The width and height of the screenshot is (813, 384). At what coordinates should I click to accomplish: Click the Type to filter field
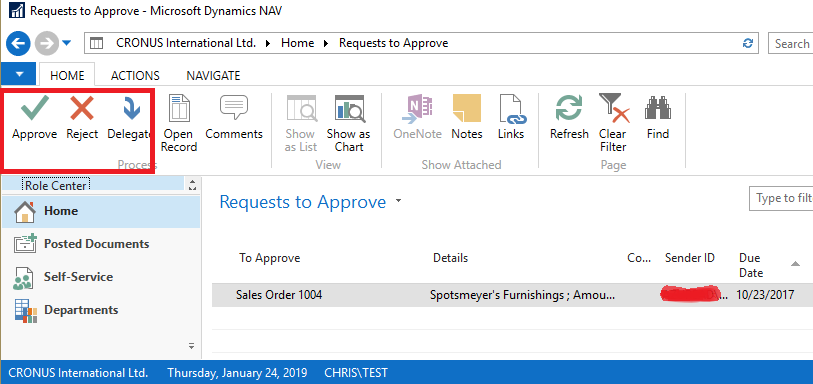(781, 198)
